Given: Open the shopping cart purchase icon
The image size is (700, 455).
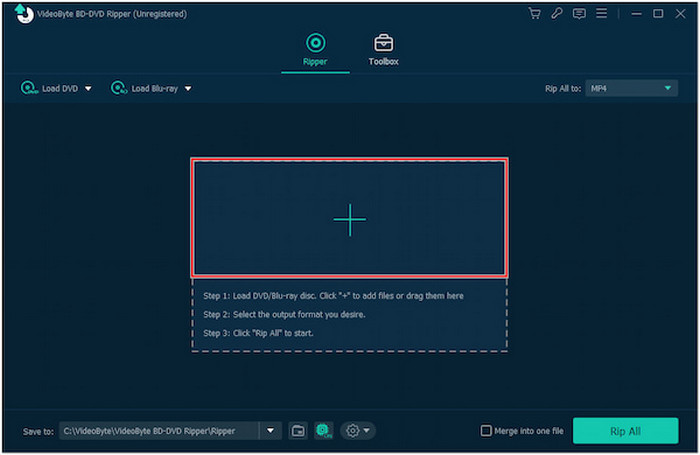Looking at the screenshot, I should [534, 14].
